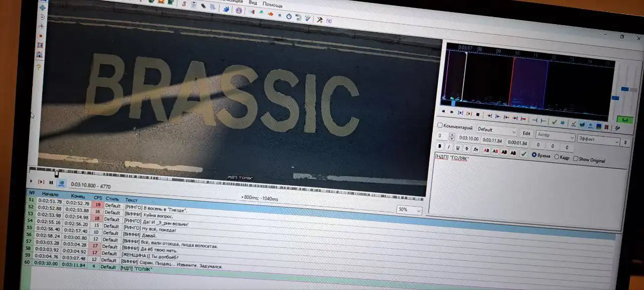Open the Kanji Timer toolbar icon

click(298, 17)
